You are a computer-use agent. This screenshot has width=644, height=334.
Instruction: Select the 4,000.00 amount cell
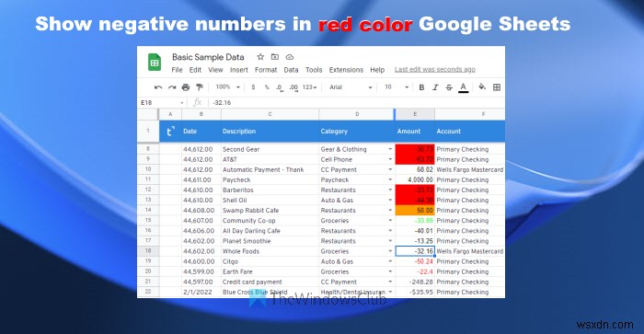415,180
